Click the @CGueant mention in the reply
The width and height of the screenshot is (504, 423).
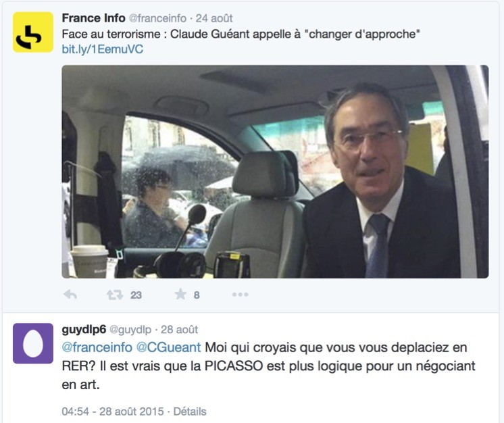(169, 347)
